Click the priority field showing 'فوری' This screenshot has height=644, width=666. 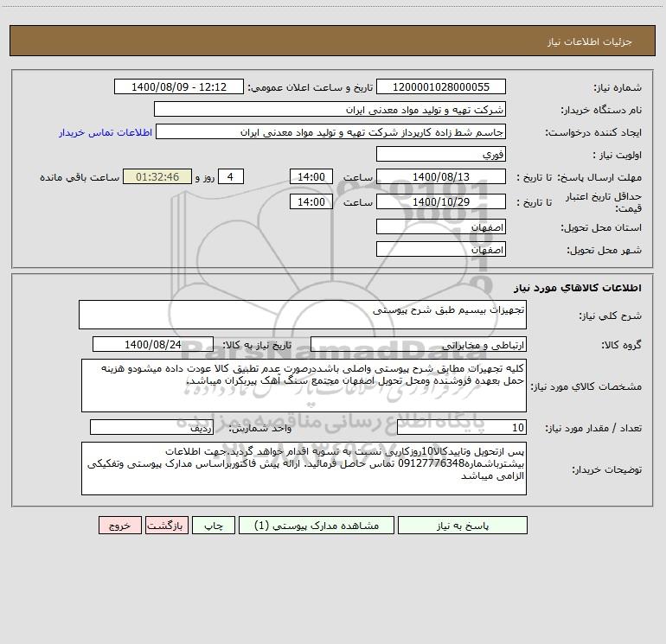441,155
